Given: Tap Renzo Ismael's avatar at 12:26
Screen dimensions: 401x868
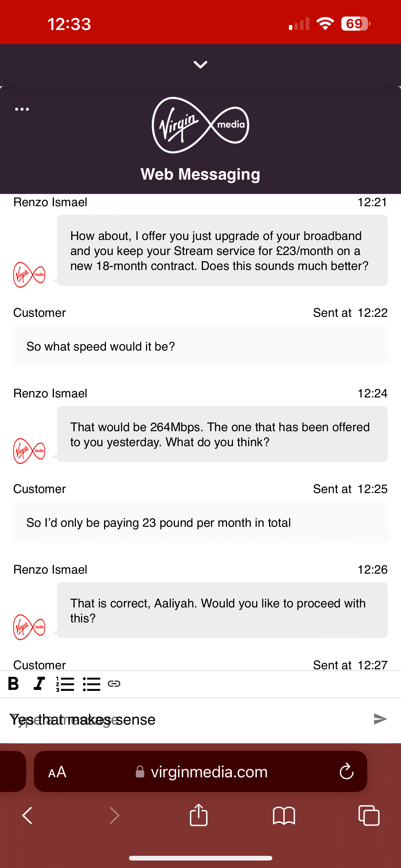Looking at the screenshot, I should pos(29,627).
